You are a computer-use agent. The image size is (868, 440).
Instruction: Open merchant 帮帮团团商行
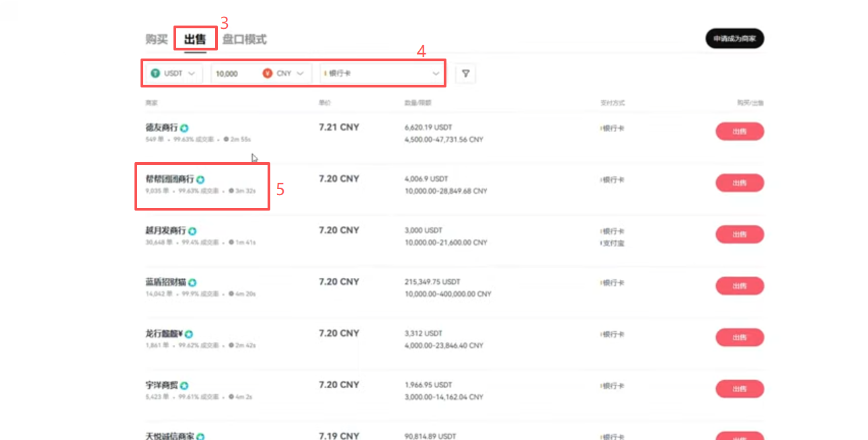[x=169, y=179]
